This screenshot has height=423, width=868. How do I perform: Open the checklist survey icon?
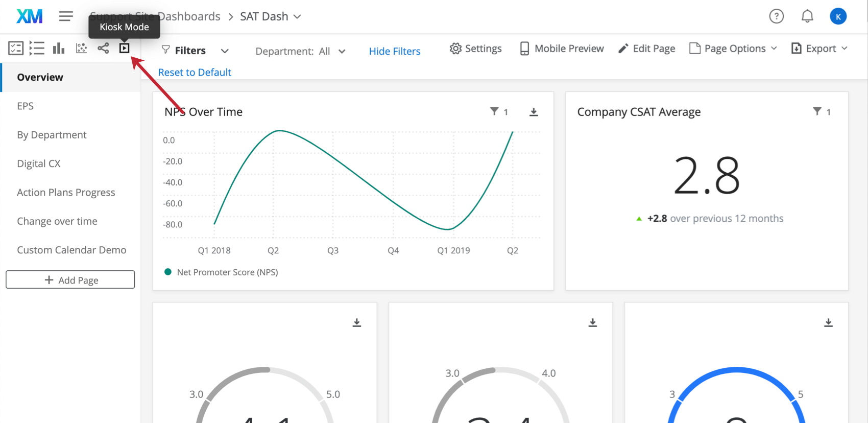16,48
